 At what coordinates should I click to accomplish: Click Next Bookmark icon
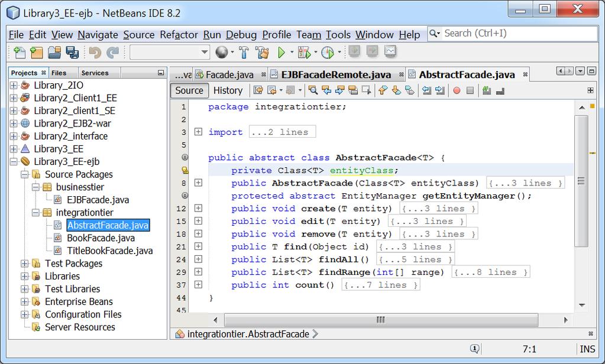coord(396,90)
